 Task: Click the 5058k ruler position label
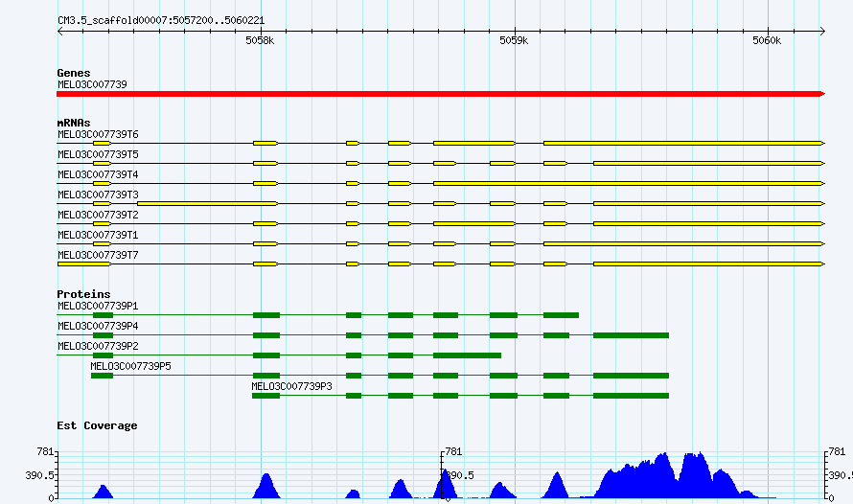click(260, 41)
